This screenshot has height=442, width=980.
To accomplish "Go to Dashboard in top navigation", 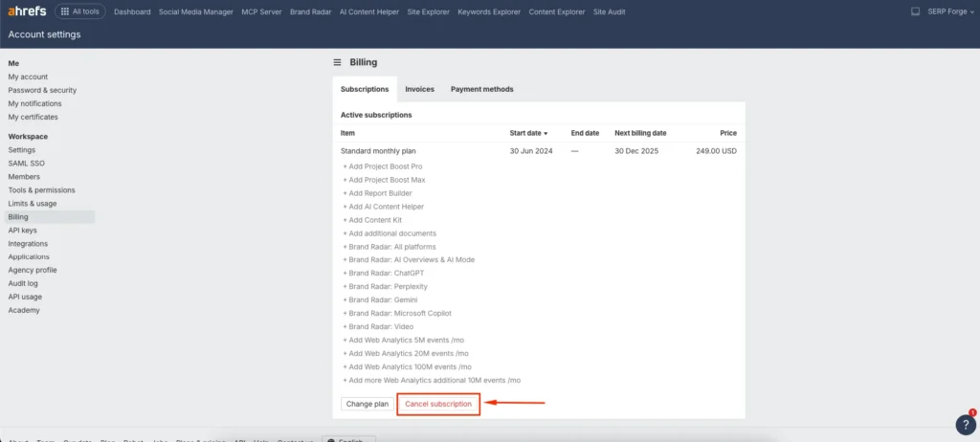I will tap(132, 11).
